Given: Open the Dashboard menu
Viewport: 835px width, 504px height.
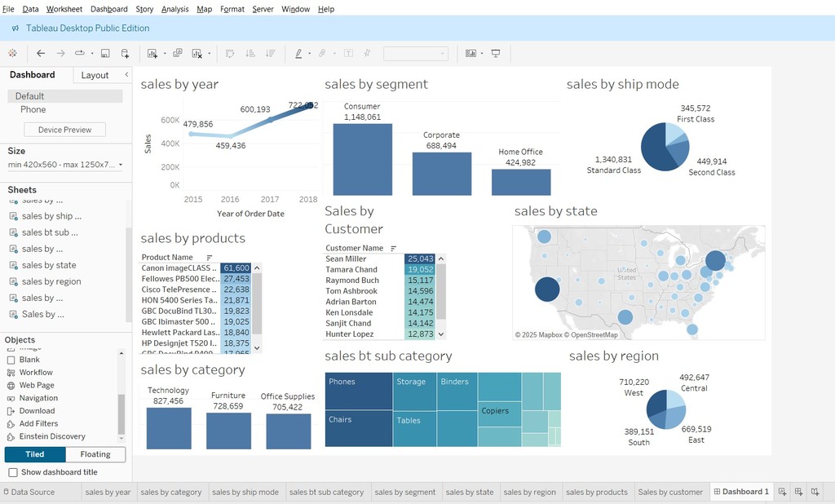Looking at the screenshot, I should [109, 9].
